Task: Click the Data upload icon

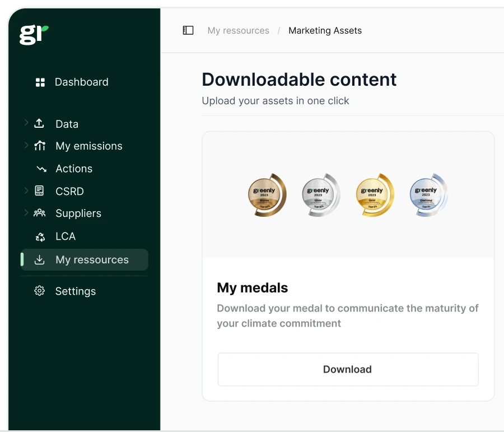Action: [x=39, y=123]
